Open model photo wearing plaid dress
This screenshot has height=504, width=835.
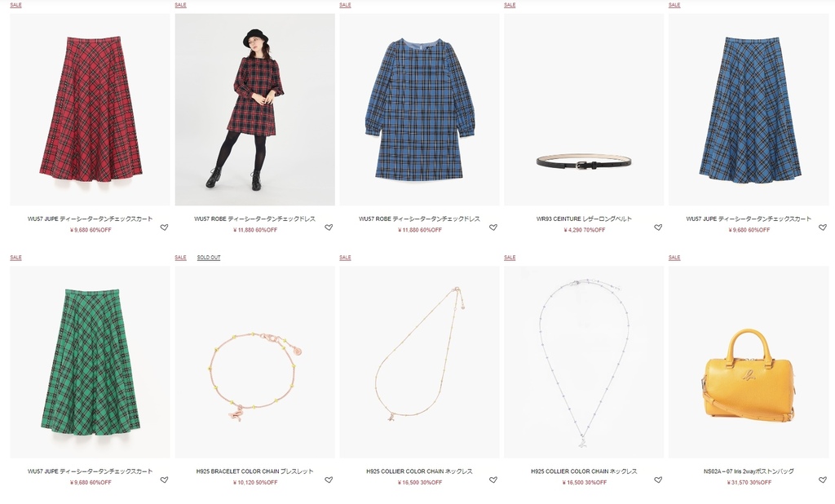coord(254,109)
